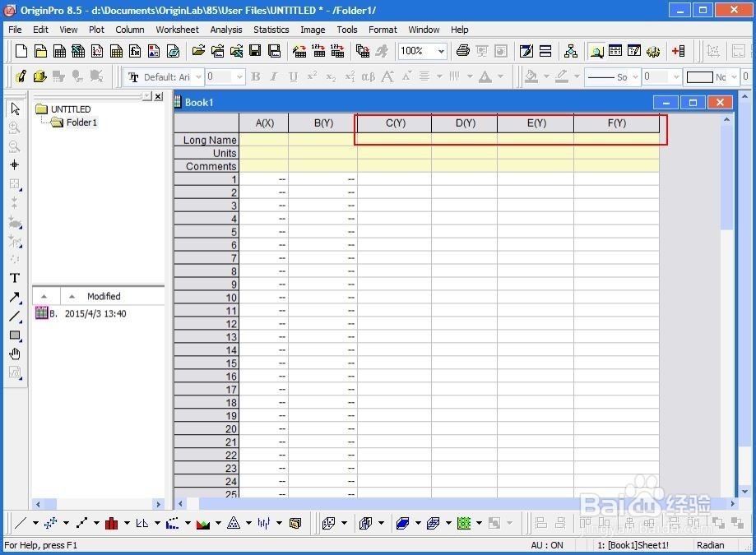Viewport: 756px width, 555px height.
Task: Launch the Import Wizard
Action: tap(299, 51)
